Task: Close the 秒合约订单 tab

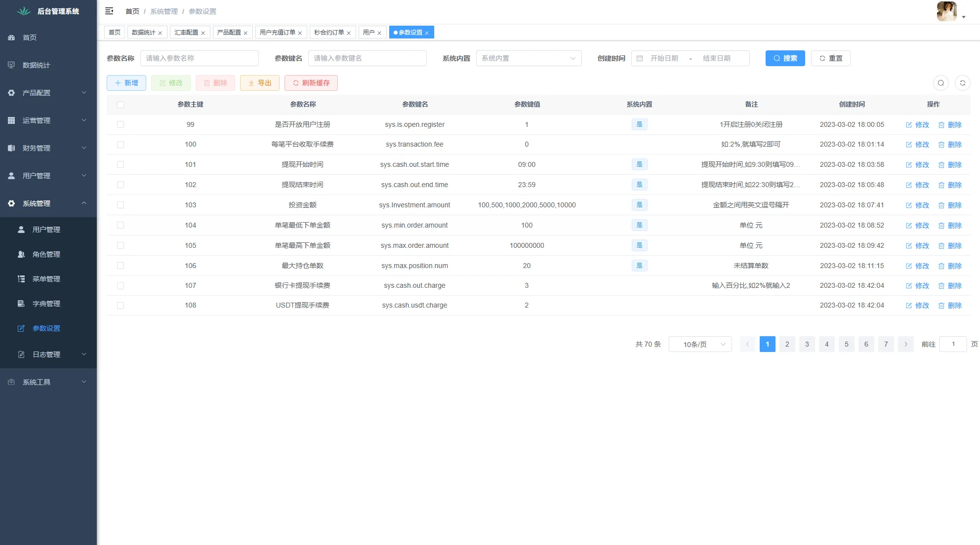Action: [349, 32]
